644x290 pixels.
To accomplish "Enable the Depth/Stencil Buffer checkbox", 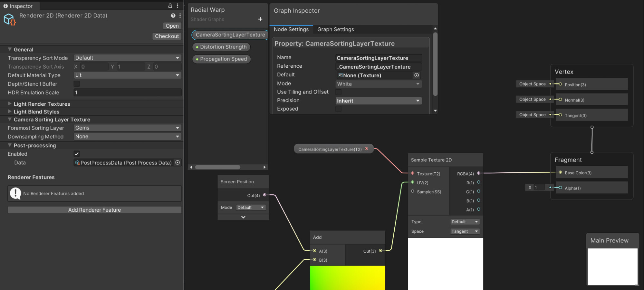I will click(77, 84).
